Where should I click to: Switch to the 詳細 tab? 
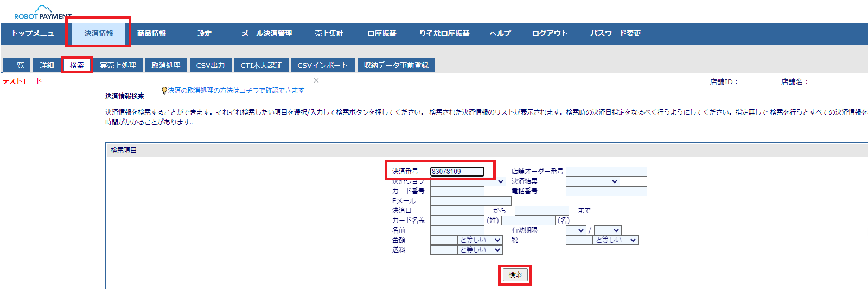[x=47, y=65]
